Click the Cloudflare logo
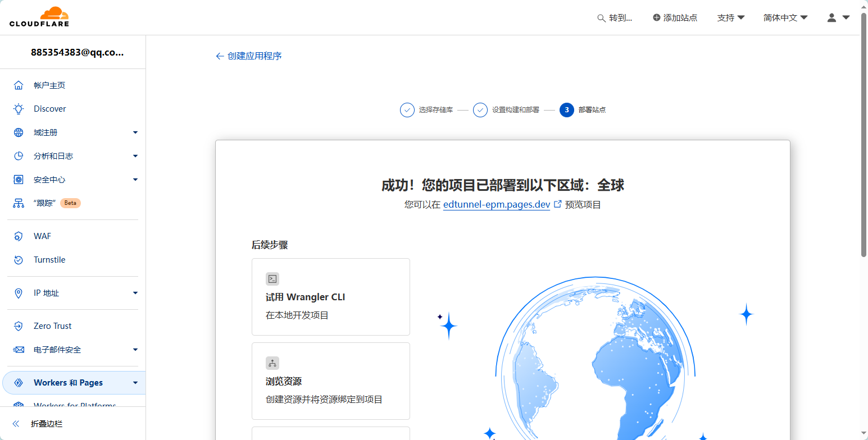868x440 pixels. [39, 17]
